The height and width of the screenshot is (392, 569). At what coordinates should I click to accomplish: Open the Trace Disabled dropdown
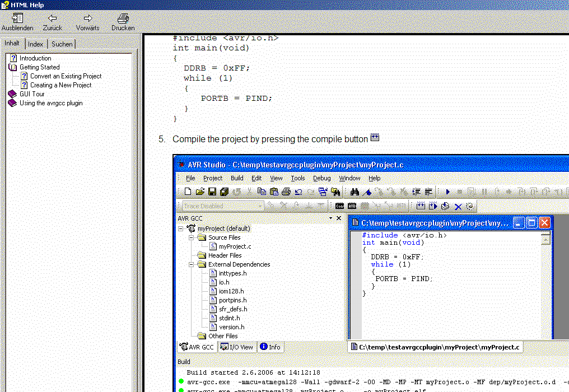pos(260,206)
